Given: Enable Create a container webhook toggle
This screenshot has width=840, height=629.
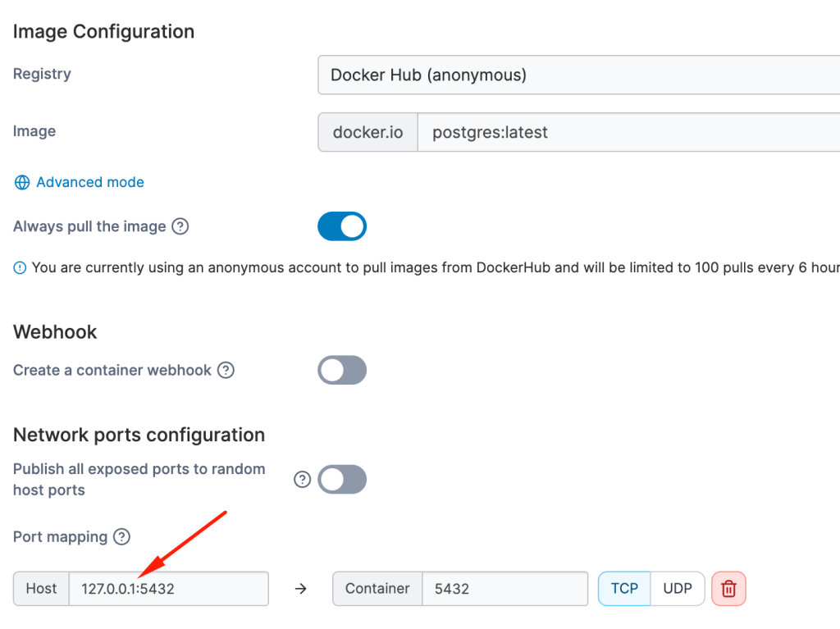Looking at the screenshot, I should [342, 370].
